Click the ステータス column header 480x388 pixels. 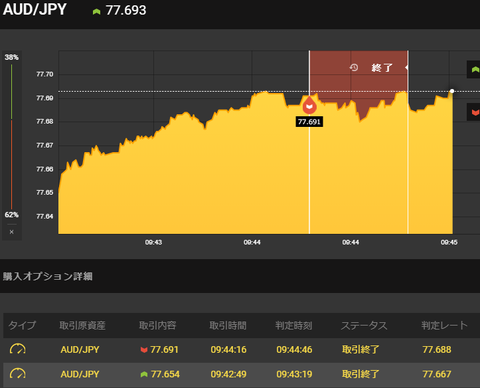pos(364,325)
